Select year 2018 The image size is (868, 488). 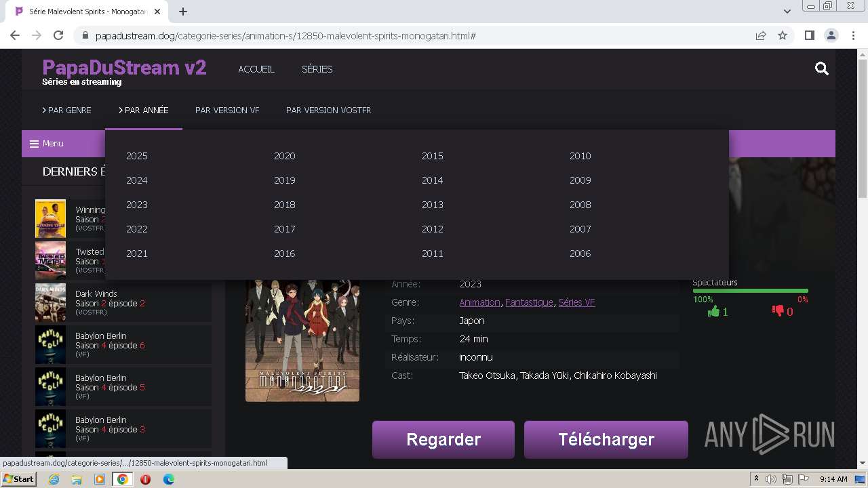[284, 205]
